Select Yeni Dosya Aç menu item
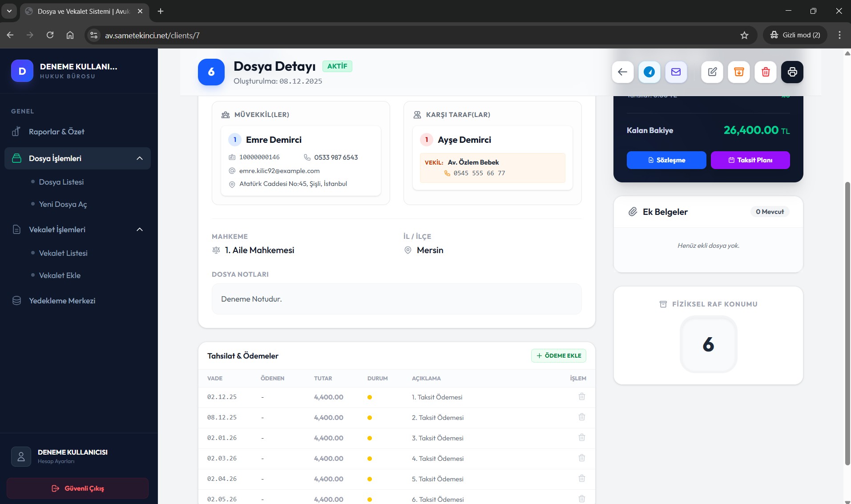This screenshot has height=504, width=851. (63, 204)
